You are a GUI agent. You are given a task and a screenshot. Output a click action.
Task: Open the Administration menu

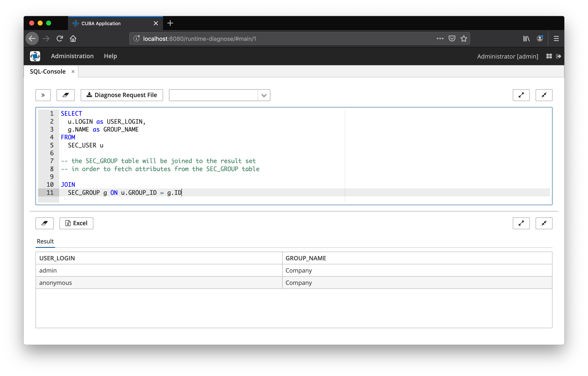pos(72,56)
